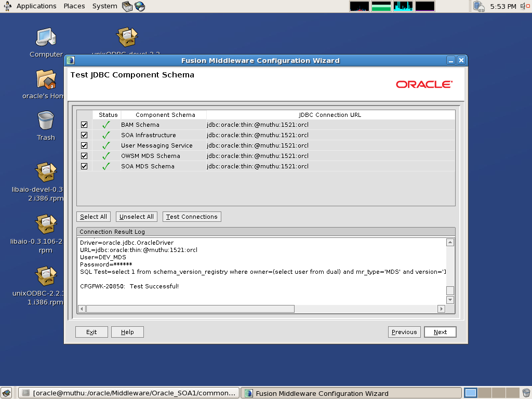Proceed with the Next button
Screen dimensions: 532x399
(x=440, y=332)
